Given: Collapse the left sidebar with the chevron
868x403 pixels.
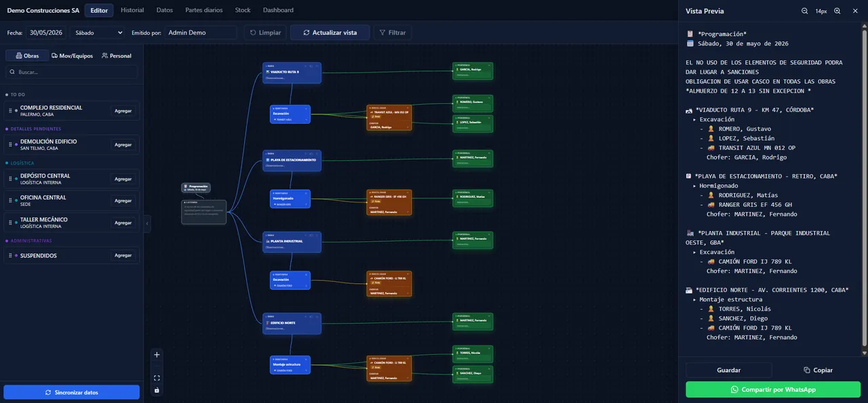Looking at the screenshot, I should tap(147, 223).
